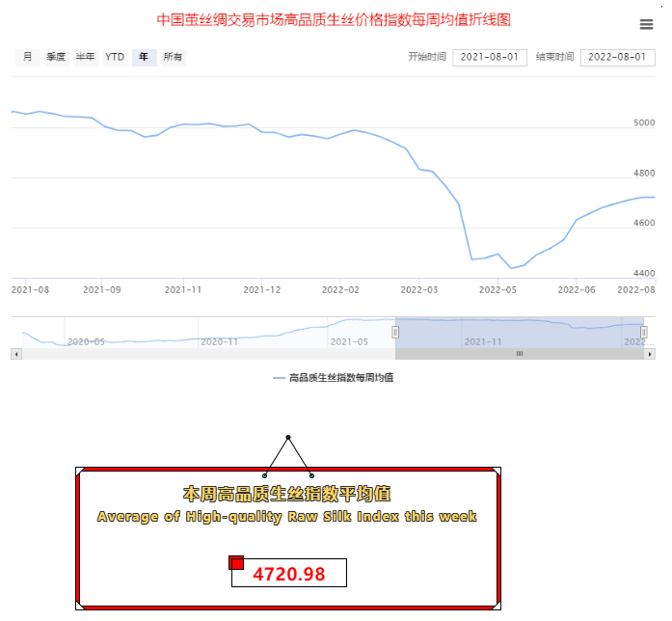This screenshot has width=672, height=621.
Task: Select the 半年 range option
Action: click(85, 58)
